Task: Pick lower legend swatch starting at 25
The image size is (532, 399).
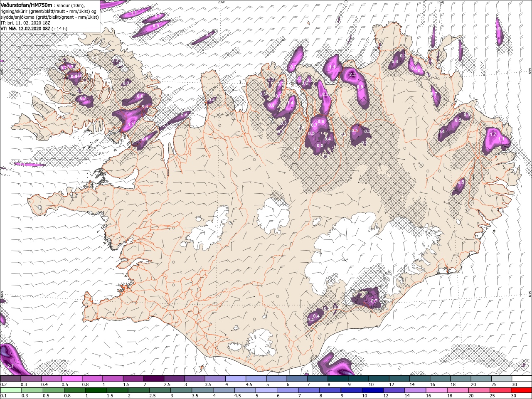Action: 500,390
